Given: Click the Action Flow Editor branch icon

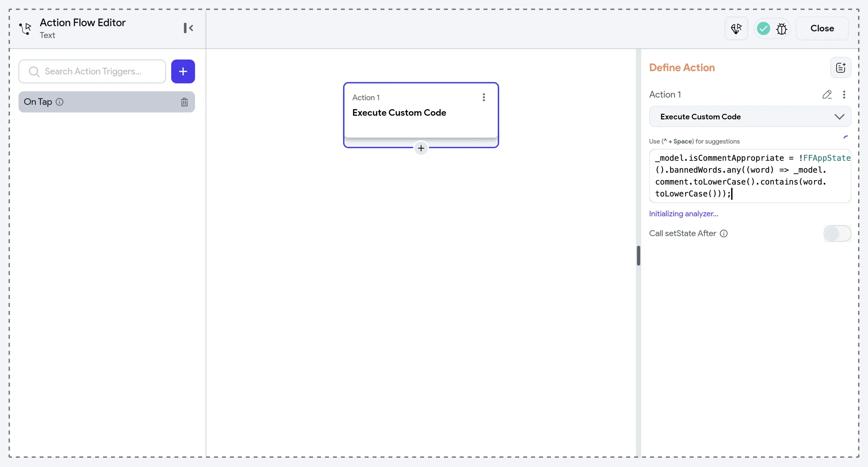Looking at the screenshot, I should [x=25, y=29].
